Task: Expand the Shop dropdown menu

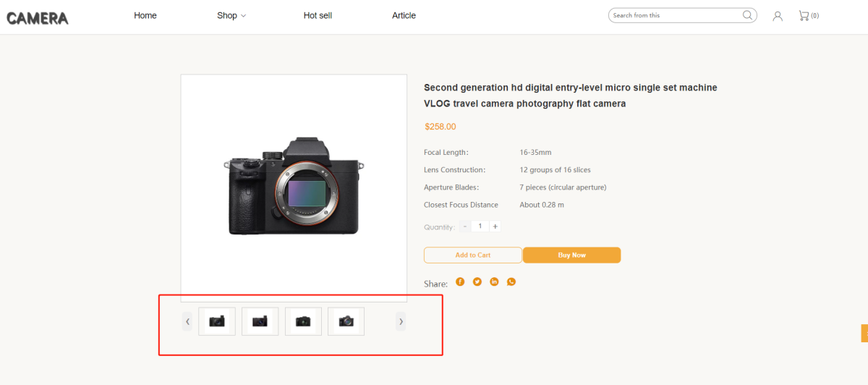Action: (231, 15)
